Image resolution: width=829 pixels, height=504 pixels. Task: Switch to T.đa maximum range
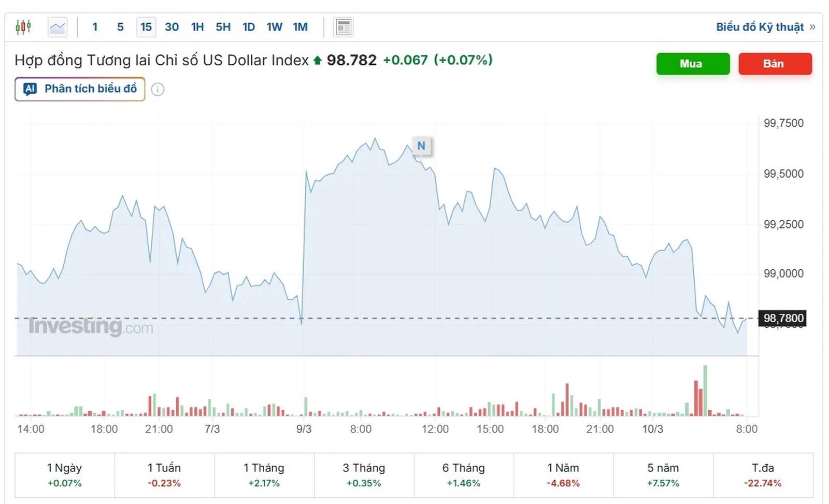pyautogui.click(x=763, y=475)
